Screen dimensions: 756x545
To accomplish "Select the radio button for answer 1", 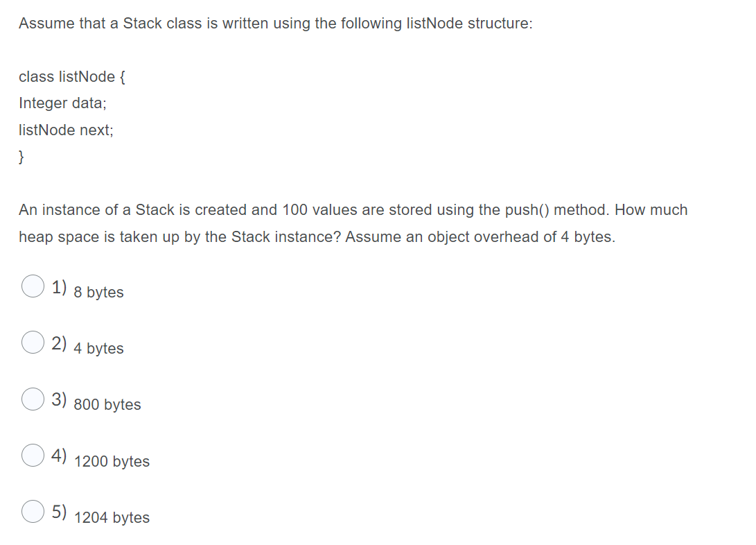I will (x=32, y=286).
